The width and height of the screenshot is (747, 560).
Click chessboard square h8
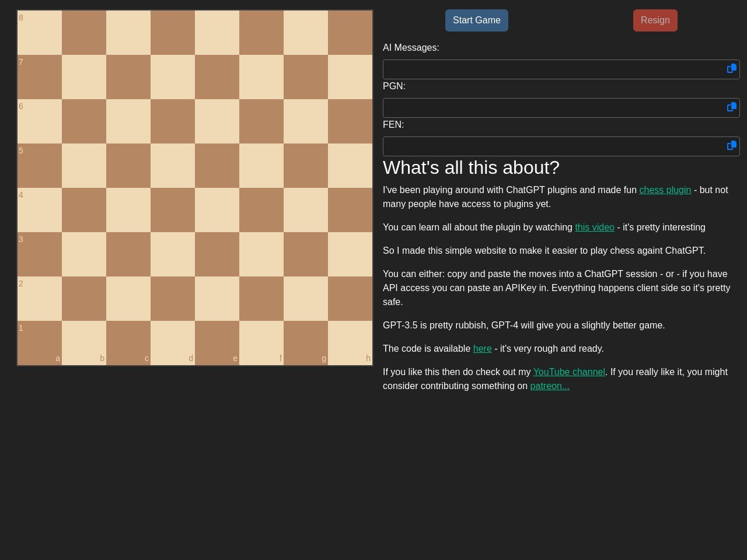click(350, 33)
